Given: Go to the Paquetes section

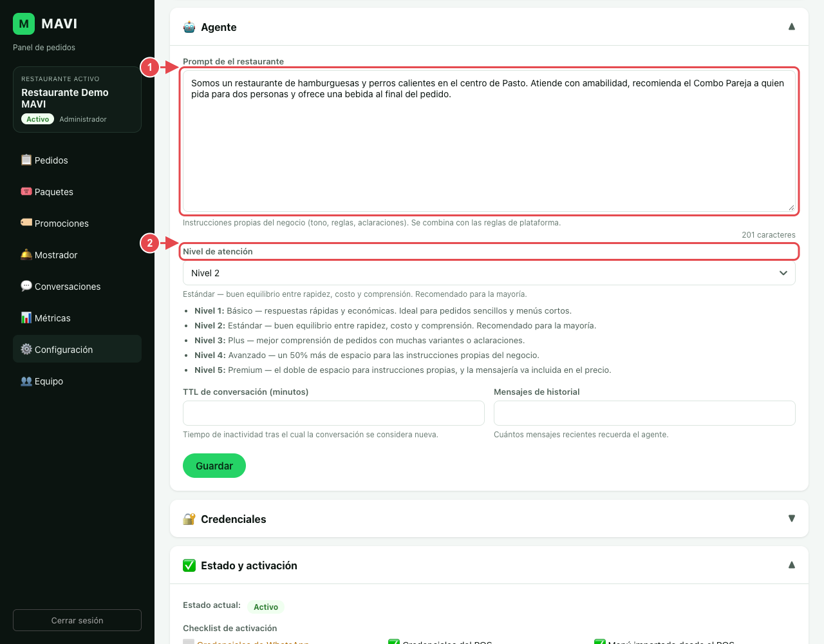Looking at the screenshot, I should point(77,191).
